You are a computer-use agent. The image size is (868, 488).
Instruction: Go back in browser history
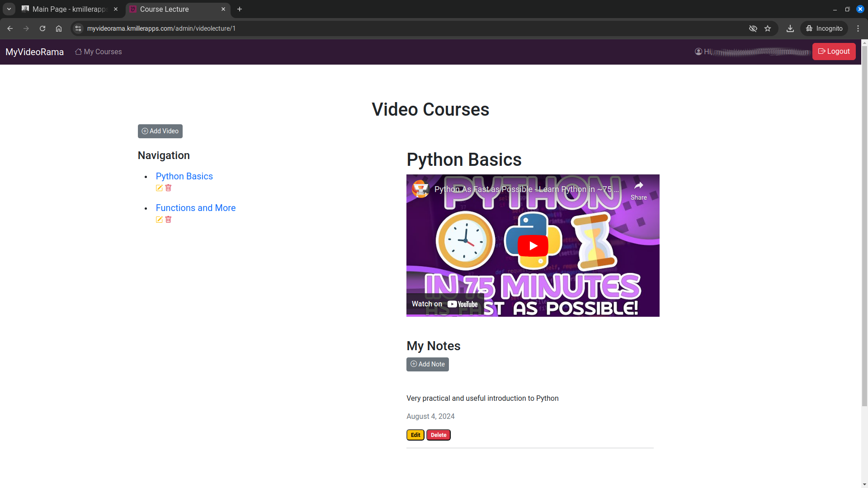point(10,28)
